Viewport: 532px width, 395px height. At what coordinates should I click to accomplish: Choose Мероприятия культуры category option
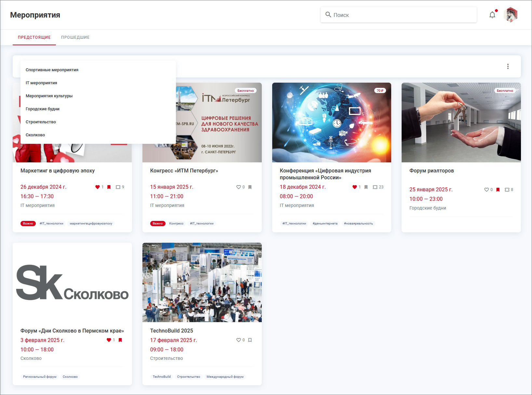point(49,96)
